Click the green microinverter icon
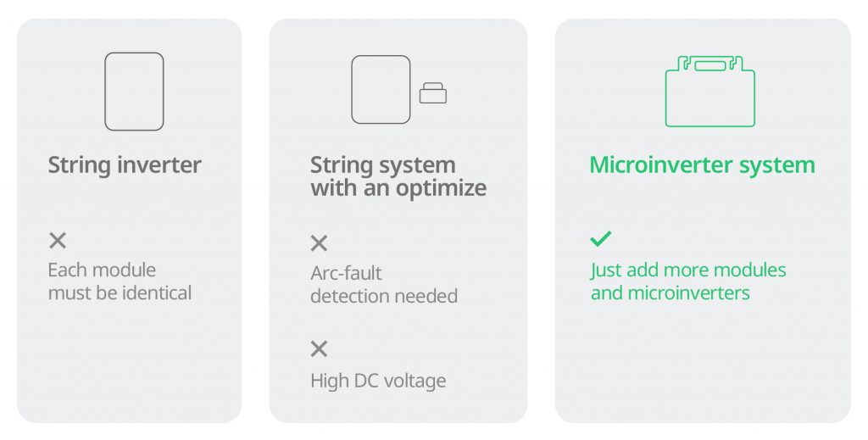Screen dimensions: 868x440 click(709, 92)
